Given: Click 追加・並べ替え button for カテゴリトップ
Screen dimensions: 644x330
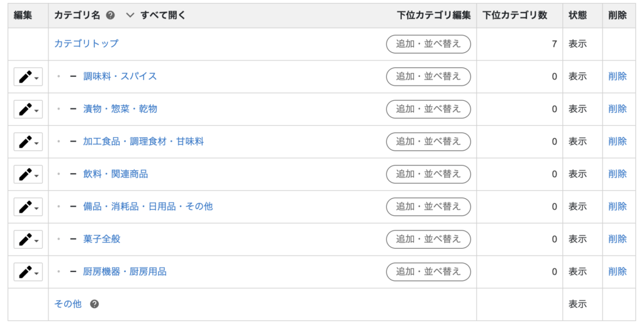Looking at the screenshot, I should click(428, 44).
